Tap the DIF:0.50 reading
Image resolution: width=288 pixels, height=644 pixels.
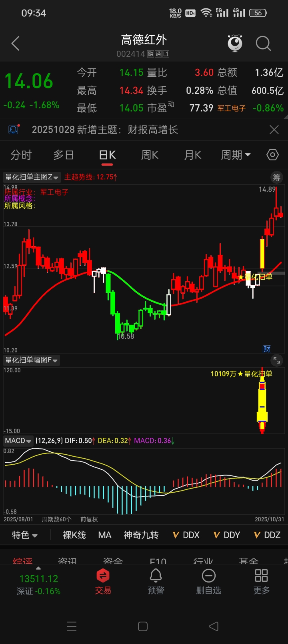point(80,441)
